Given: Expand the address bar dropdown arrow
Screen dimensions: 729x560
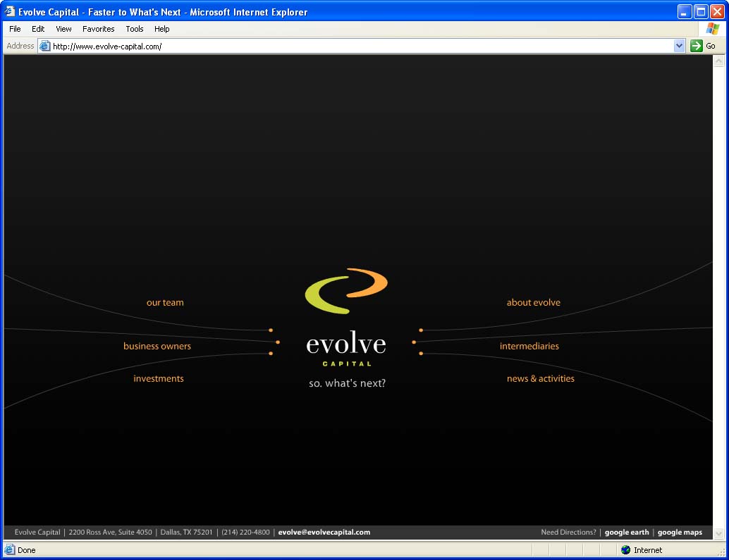Looking at the screenshot, I should (x=679, y=46).
